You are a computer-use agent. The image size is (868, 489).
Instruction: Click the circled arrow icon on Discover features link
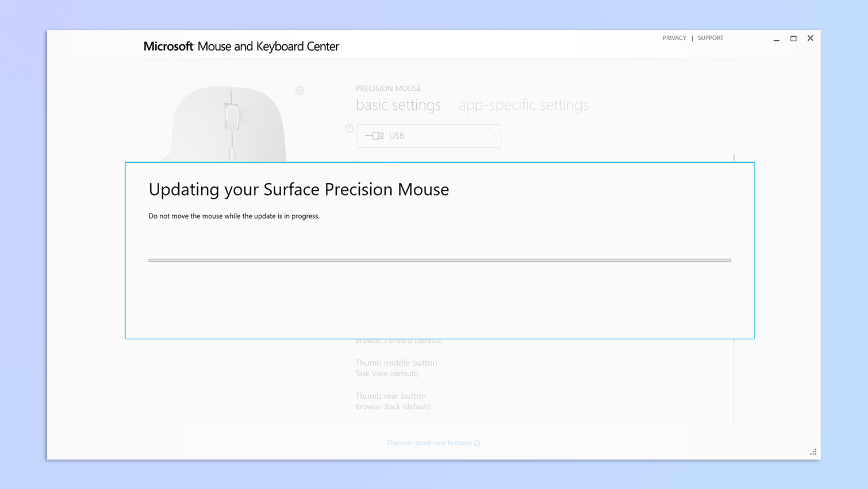477,442
